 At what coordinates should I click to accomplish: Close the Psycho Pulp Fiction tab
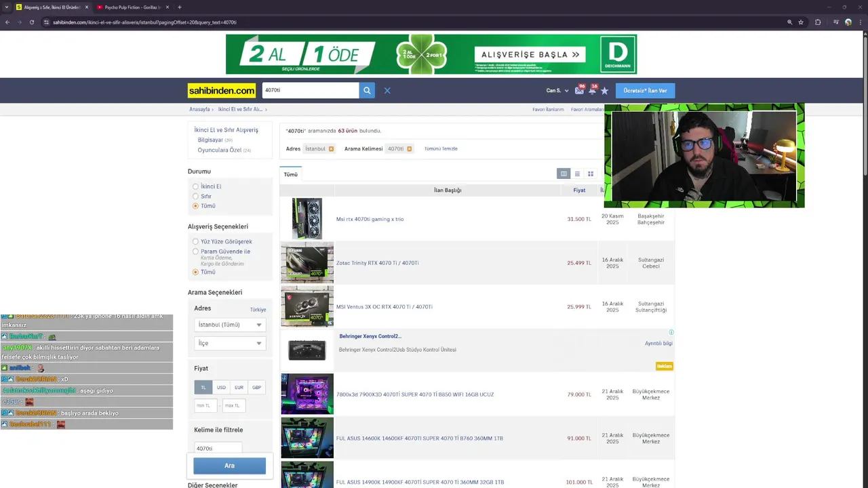click(167, 7)
